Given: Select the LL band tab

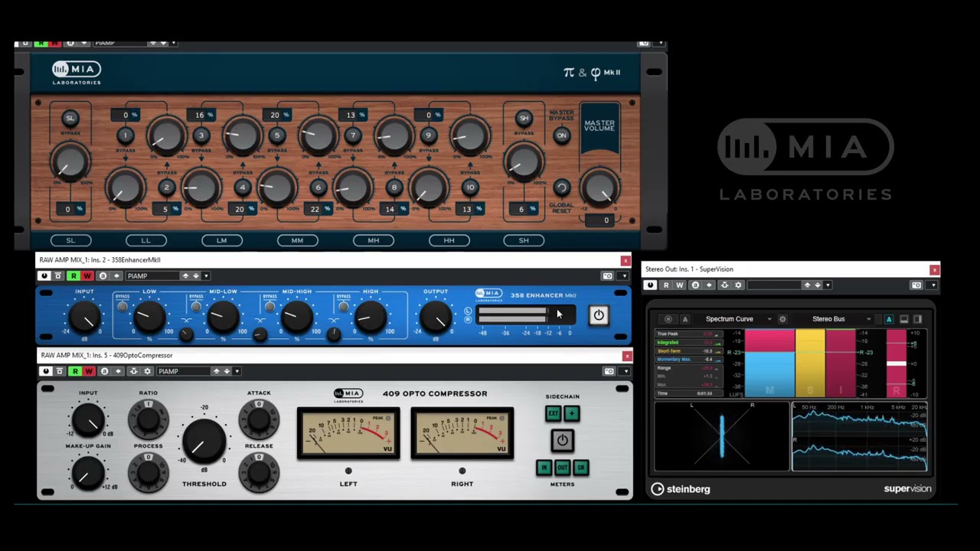Looking at the screenshot, I should point(145,240).
